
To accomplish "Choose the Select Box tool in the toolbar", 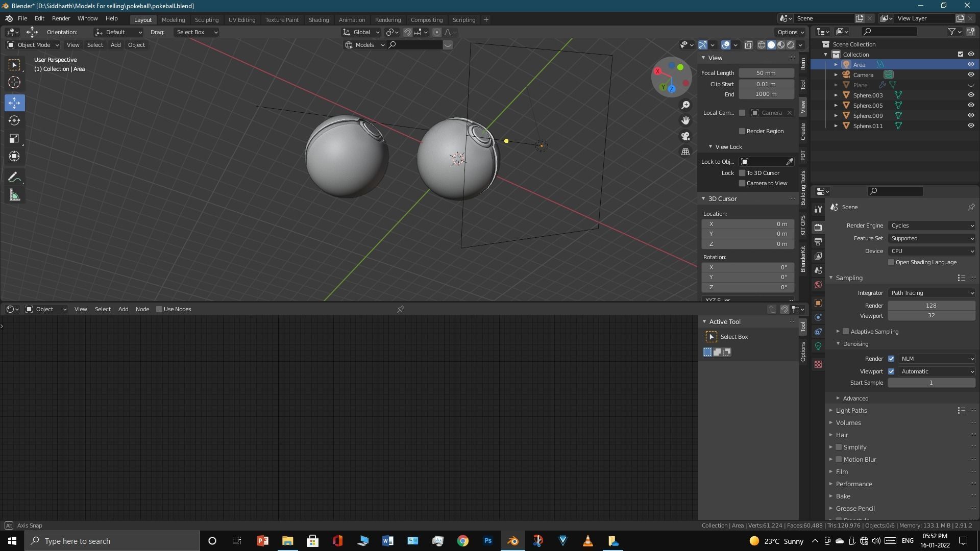I will (14, 65).
